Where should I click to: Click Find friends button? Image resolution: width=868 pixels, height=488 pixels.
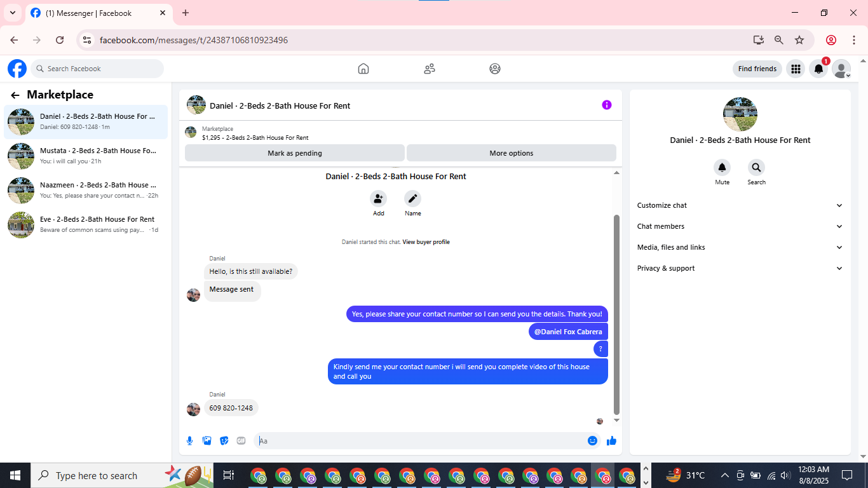757,69
